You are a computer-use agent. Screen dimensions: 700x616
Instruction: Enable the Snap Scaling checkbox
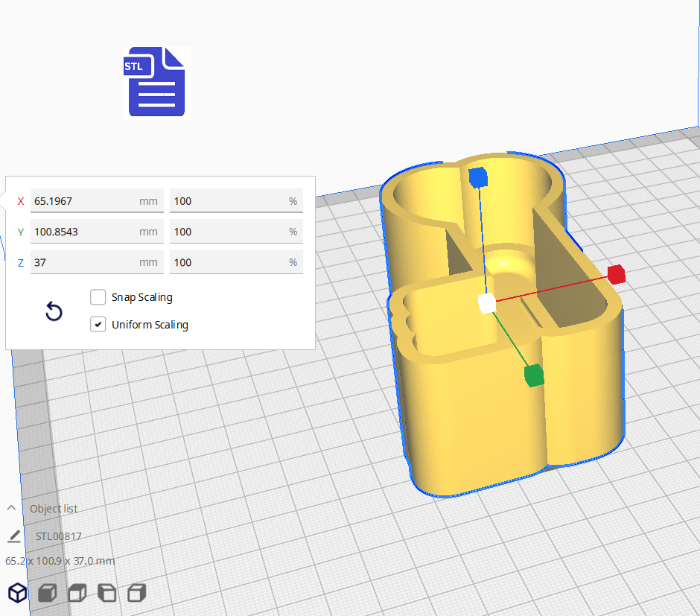[98, 297]
